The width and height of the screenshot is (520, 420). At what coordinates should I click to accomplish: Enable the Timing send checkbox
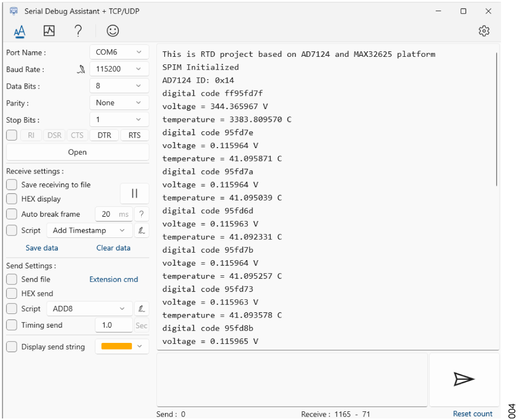[x=12, y=325]
